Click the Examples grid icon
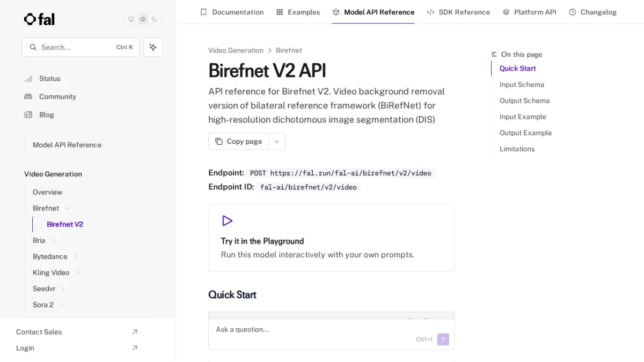 tap(280, 12)
